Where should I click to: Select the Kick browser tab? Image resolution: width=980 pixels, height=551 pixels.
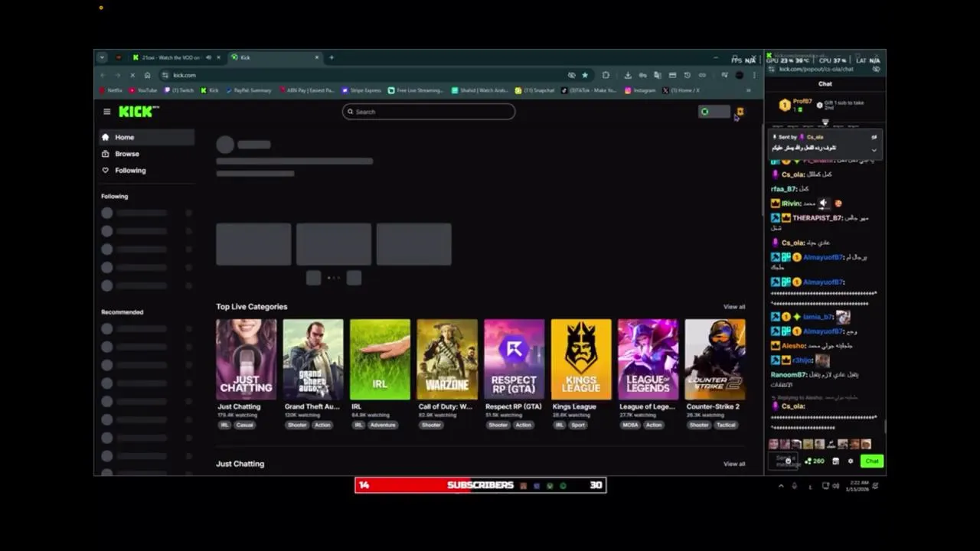(274, 57)
